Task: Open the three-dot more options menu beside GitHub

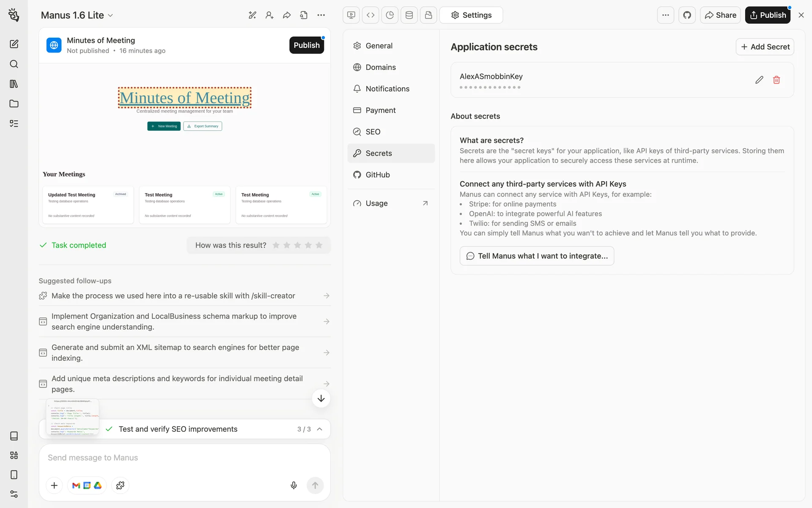Action: pyautogui.click(x=665, y=15)
